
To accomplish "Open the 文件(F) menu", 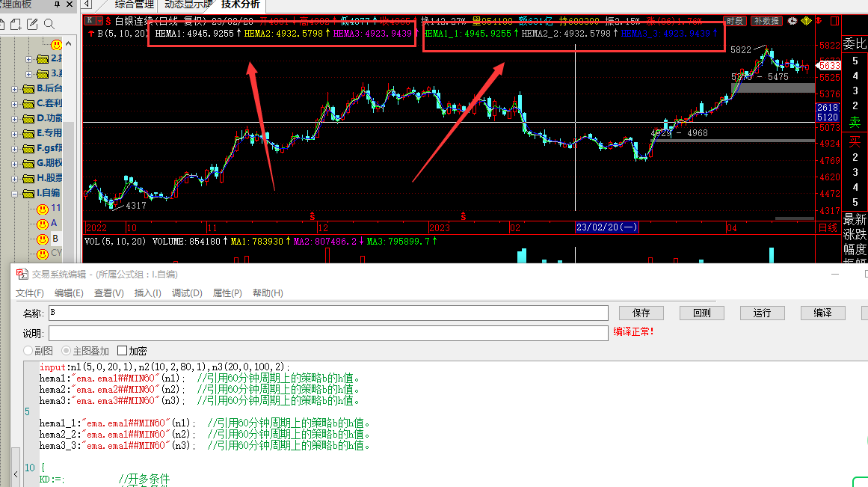I will [x=30, y=293].
